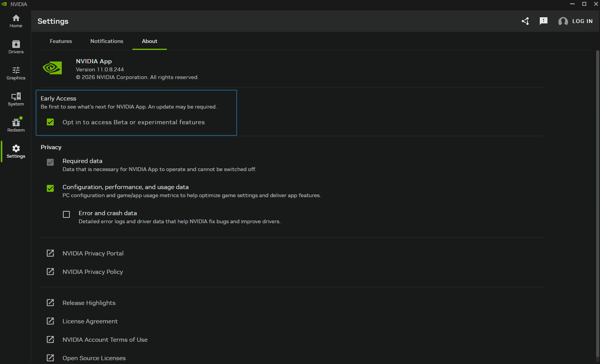Minimize the NVIDIA window
The height and width of the screenshot is (364, 600).
pyautogui.click(x=572, y=4)
